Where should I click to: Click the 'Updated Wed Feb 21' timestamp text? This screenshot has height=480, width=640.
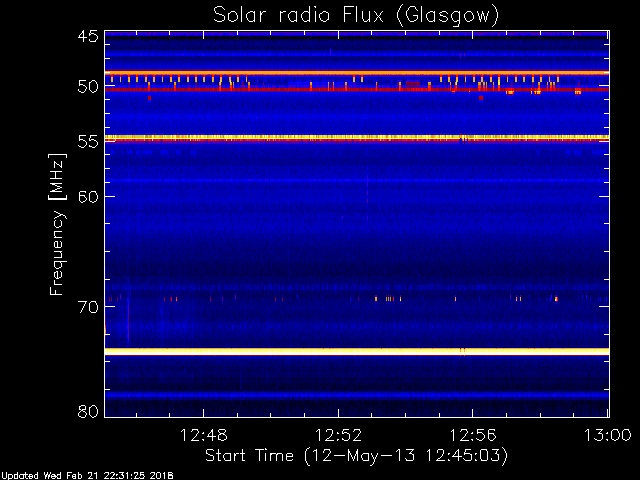[x=87, y=476]
